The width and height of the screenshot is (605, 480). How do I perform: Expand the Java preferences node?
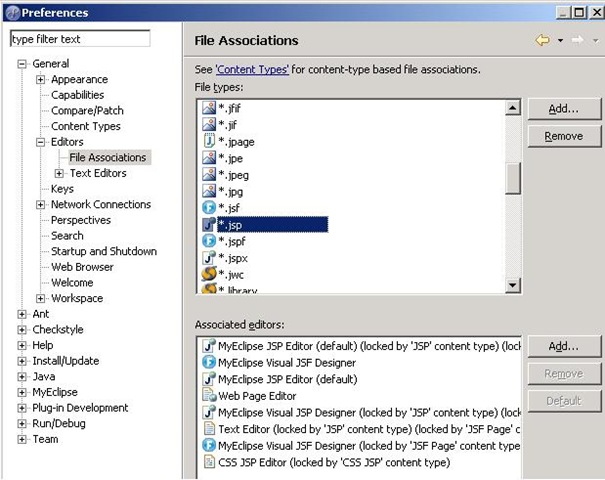(x=22, y=377)
